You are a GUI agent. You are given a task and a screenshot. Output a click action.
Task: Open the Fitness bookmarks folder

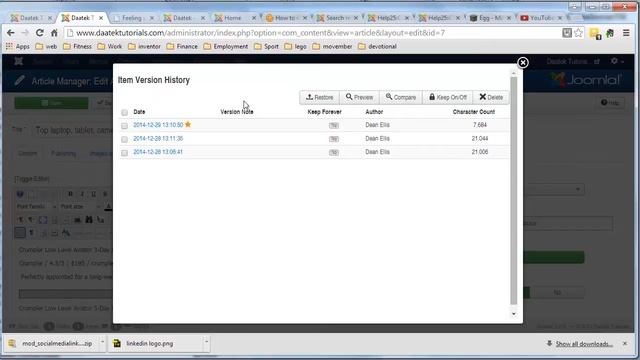click(78, 47)
